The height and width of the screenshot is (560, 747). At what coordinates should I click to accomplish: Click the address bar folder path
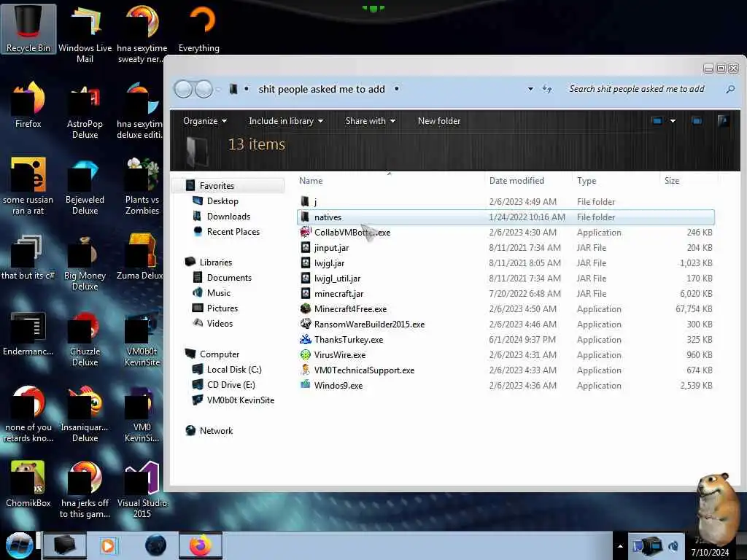322,89
